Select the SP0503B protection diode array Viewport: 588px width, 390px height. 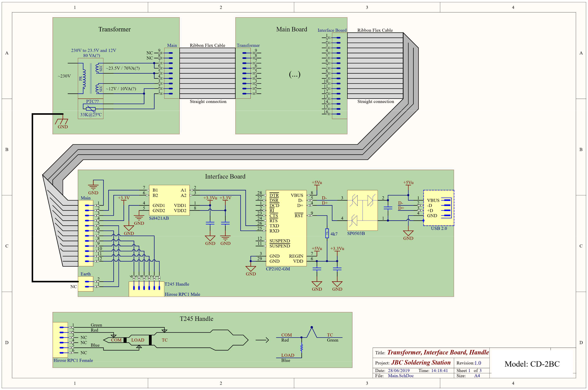point(362,210)
